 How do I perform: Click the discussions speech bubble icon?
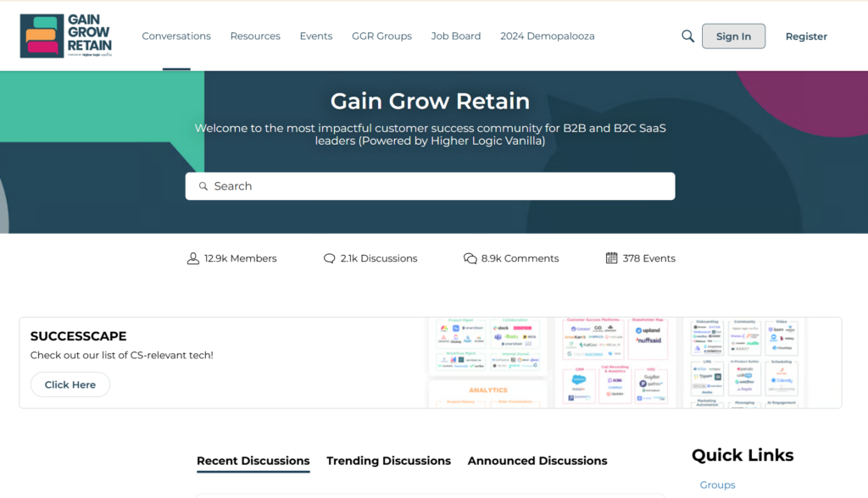coord(330,258)
